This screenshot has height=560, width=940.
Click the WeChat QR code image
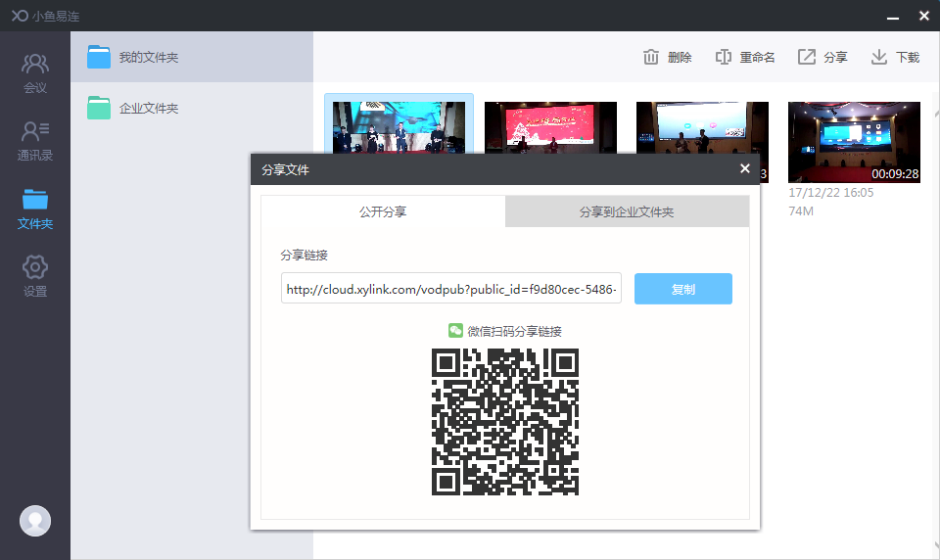click(505, 422)
